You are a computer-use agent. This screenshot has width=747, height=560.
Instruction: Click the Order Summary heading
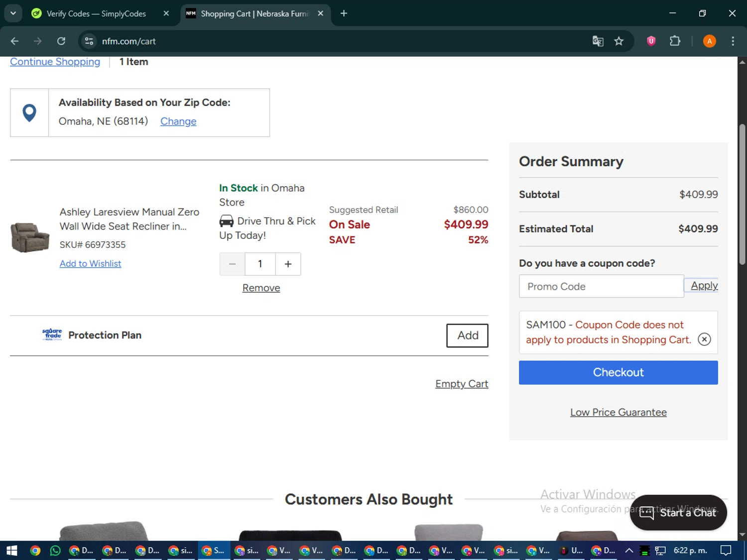click(x=571, y=161)
